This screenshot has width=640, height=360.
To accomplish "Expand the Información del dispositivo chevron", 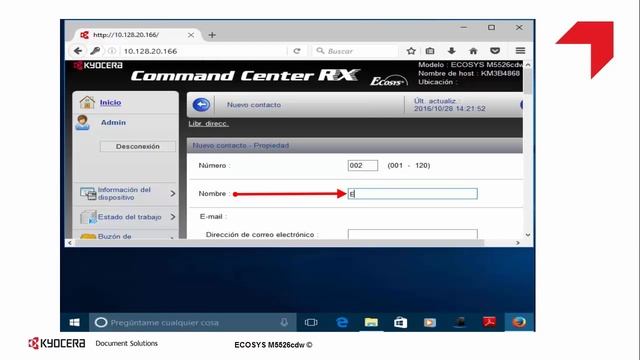I will tap(173, 193).
